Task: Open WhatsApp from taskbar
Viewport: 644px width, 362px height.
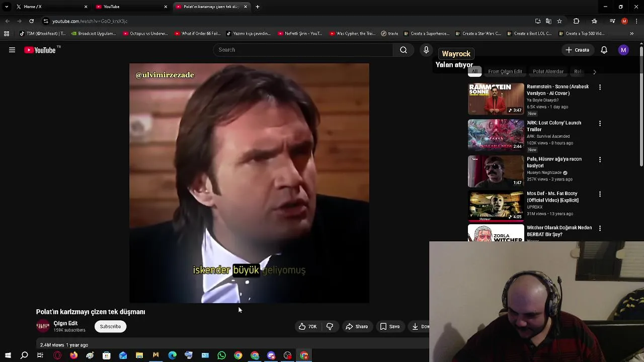Action: click(x=221, y=355)
